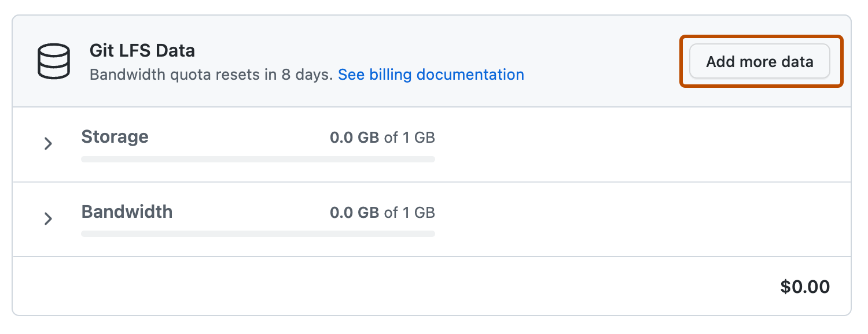Image resolution: width=868 pixels, height=334 pixels.
Task: Click the 0.0 GB of 1 GB storage text
Action: click(382, 138)
